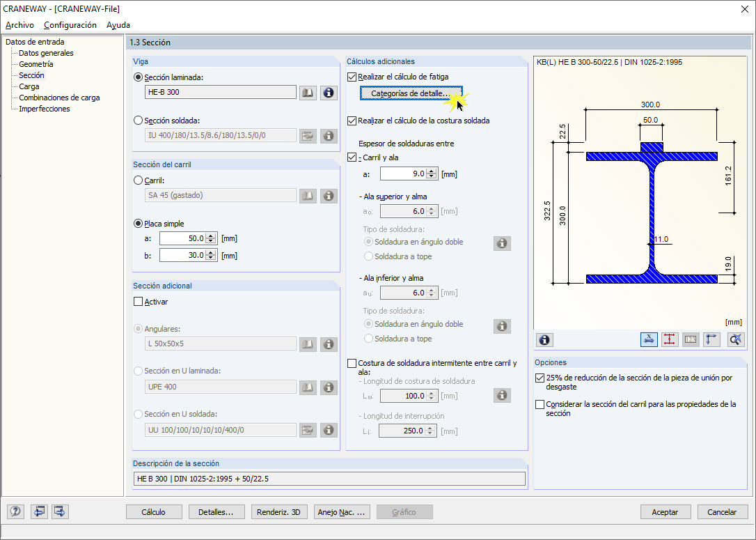The image size is (756, 540).
Task: Open rail library for SA 45
Action: point(308,196)
